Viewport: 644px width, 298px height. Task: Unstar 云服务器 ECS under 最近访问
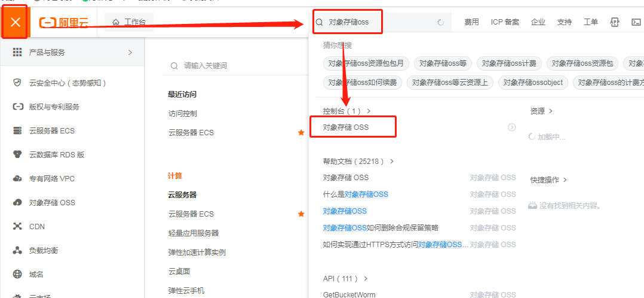(301, 132)
